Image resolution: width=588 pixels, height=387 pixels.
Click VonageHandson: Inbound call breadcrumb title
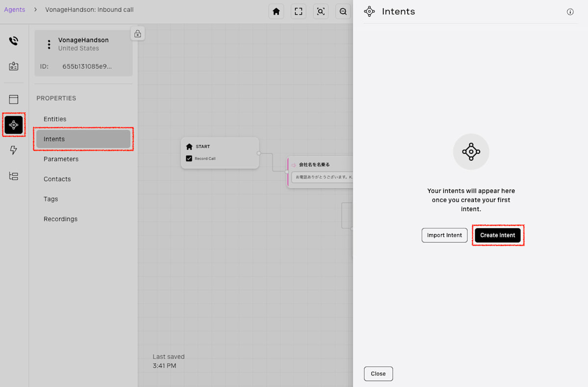coord(89,10)
